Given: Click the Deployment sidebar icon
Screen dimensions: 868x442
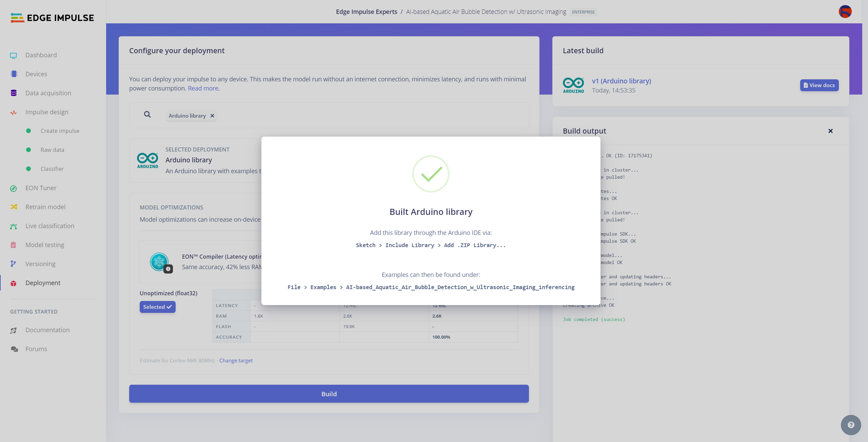Looking at the screenshot, I should click(x=14, y=282).
